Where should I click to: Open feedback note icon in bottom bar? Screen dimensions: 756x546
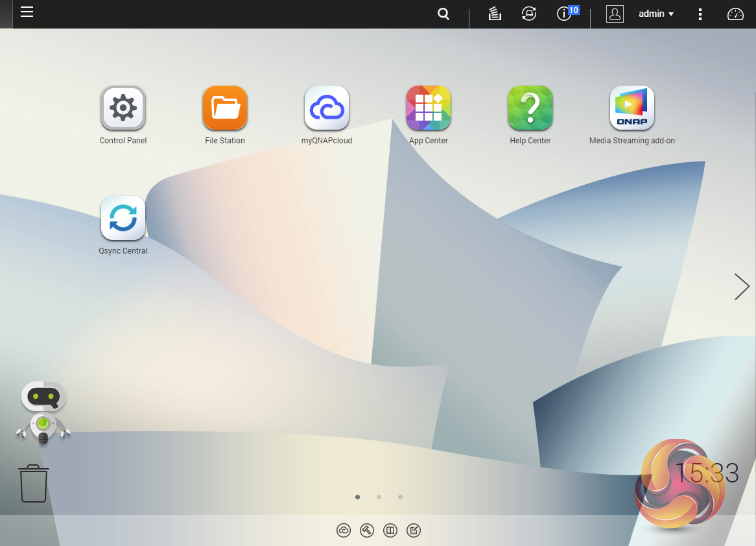(414, 530)
